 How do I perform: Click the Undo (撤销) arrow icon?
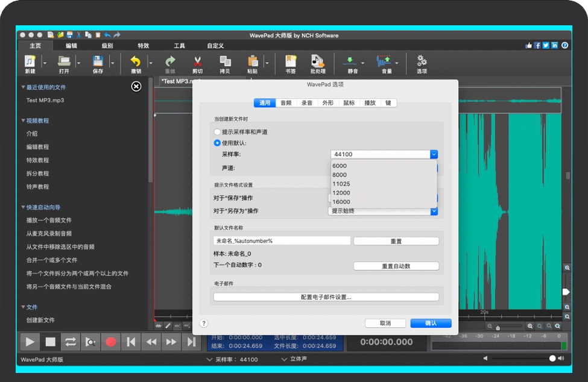click(x=136, y=61)
